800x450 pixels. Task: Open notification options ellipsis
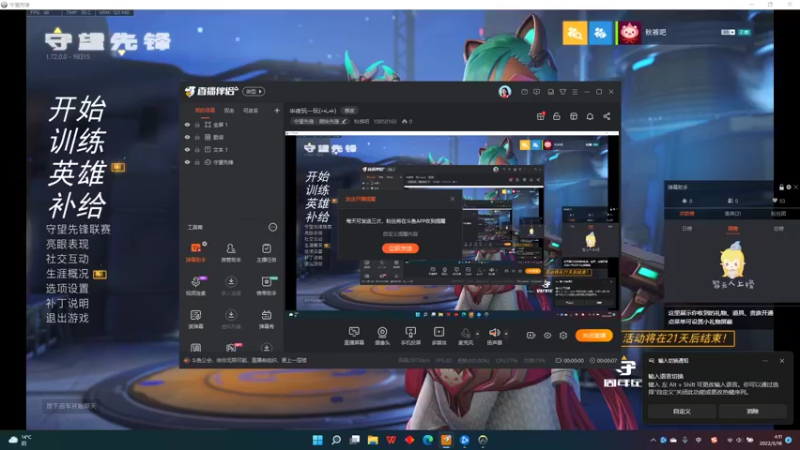765,361
